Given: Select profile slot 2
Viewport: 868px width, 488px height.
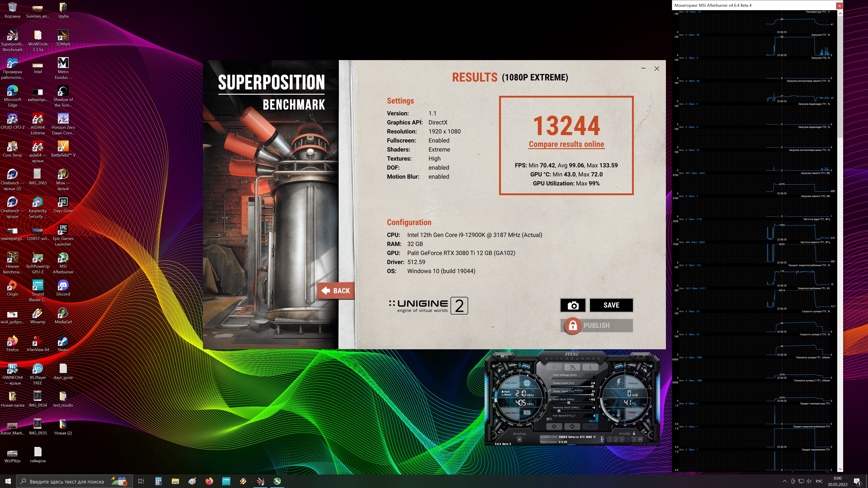Looking at the screenshot, I should pos(616,439).
